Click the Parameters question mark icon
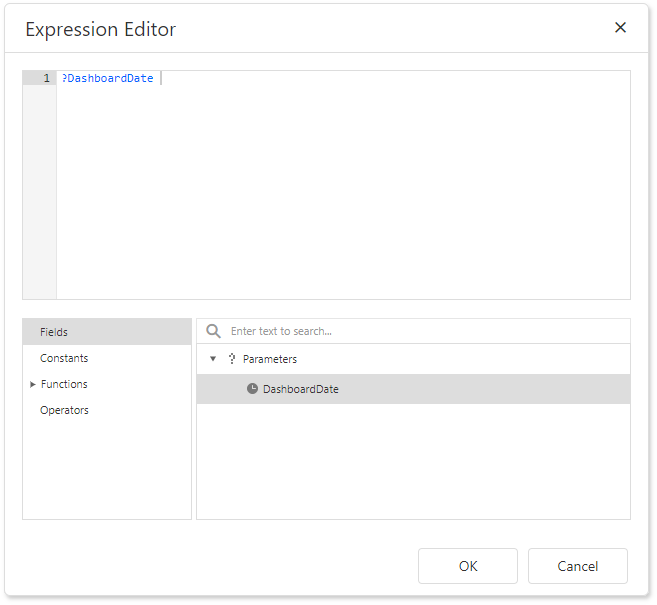This screenshot has height=605, width=657. [232, 359]
